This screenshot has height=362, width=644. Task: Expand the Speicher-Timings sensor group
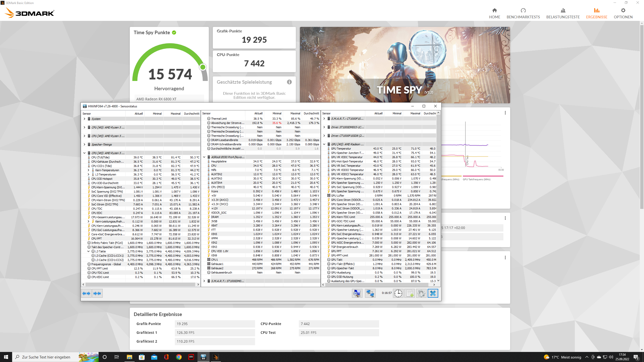[x=84, y=144]
